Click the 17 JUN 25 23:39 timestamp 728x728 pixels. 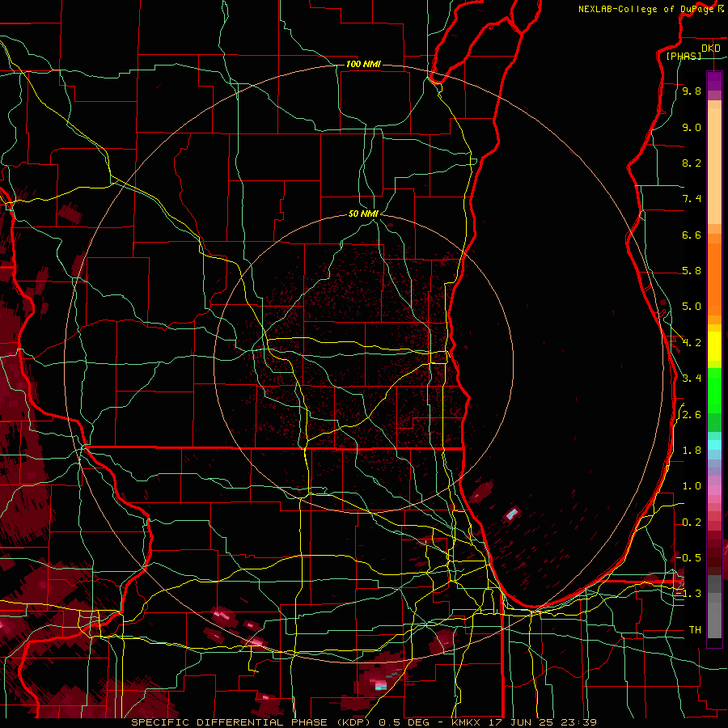pyautogui.click(x=543, y=722)
